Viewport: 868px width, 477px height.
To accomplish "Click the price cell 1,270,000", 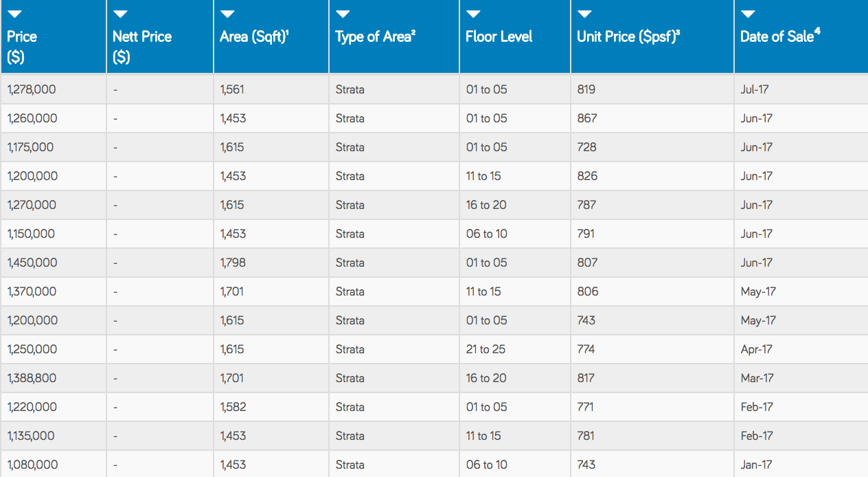I will click(x=32, y=205).
